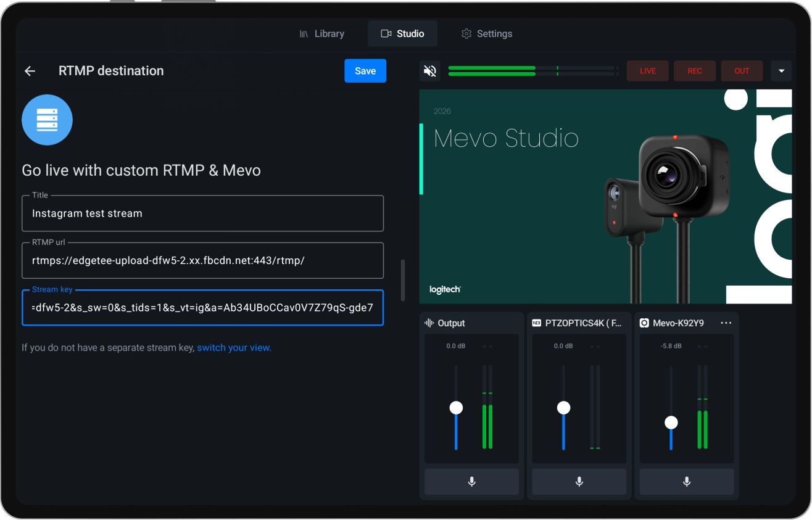
Task: Toggle the LIVE streaming state
Action: click(647, 70)
